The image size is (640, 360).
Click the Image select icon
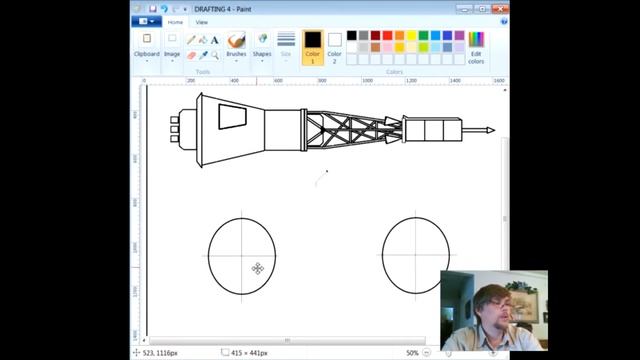coord(172,39)
